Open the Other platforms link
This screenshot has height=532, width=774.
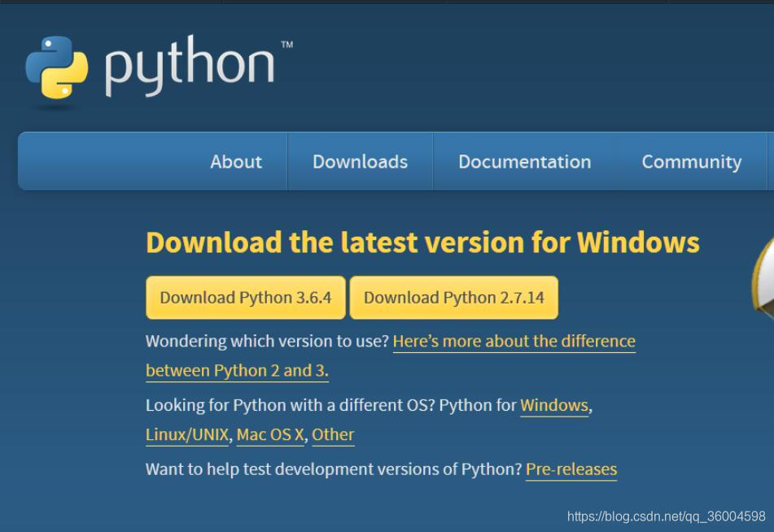(333, 434)
